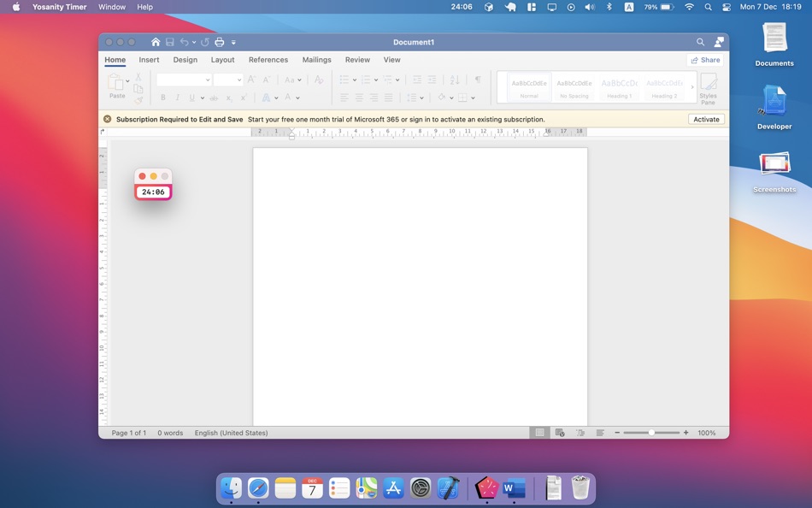This screenshot has height=508, width=812.
Task: Click the search magnifier in Word title bar
Action: 700,42
